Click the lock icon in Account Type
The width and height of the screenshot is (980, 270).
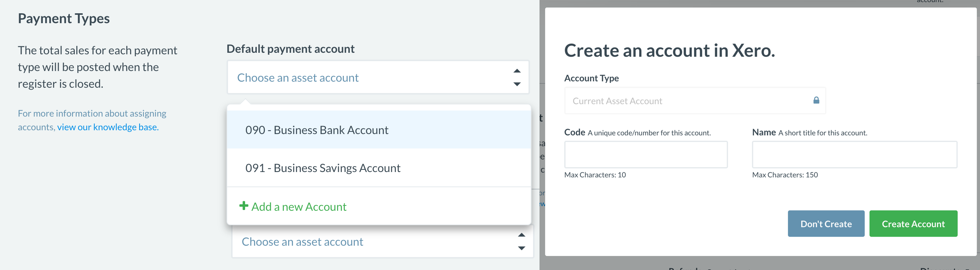[x=816, y=100]
